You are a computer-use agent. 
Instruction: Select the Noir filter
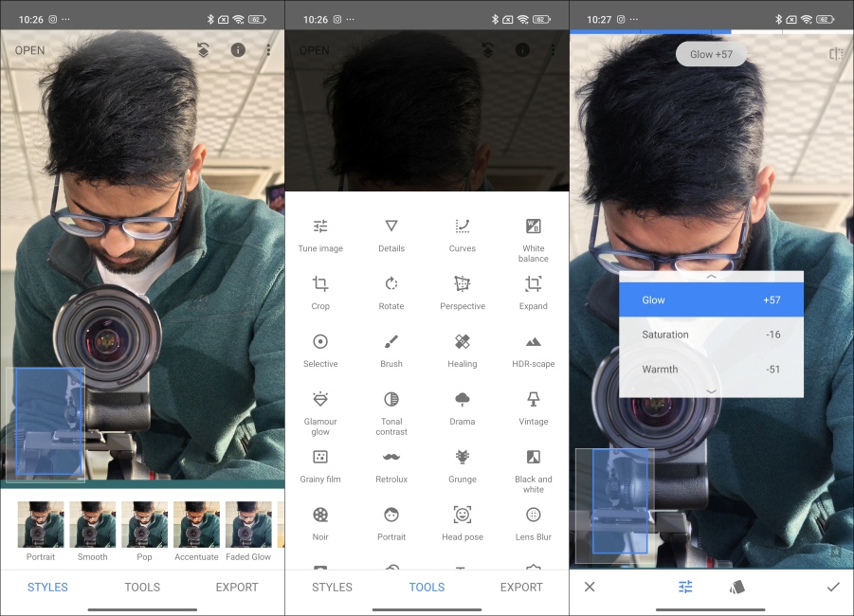point(320,524)
